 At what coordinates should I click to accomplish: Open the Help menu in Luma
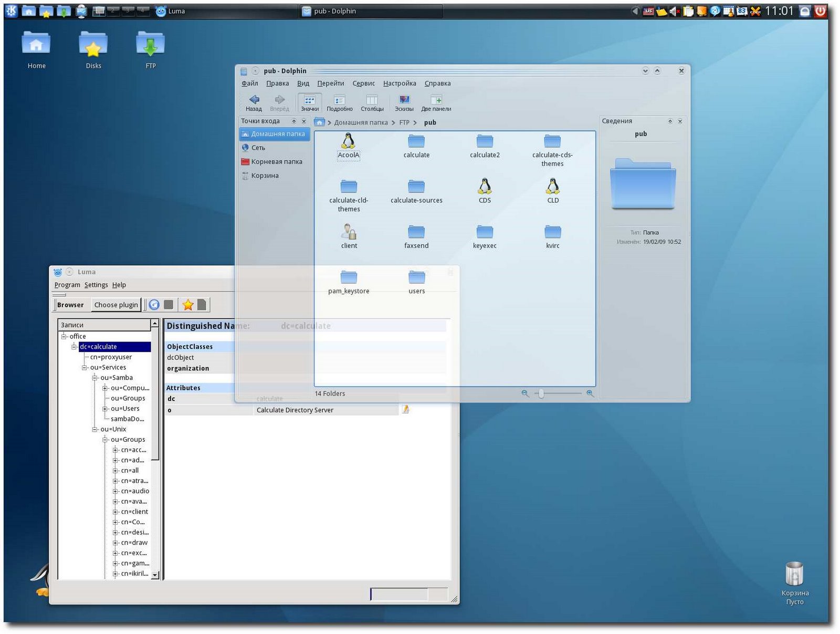pyautogui.click(x=119, y=285)
